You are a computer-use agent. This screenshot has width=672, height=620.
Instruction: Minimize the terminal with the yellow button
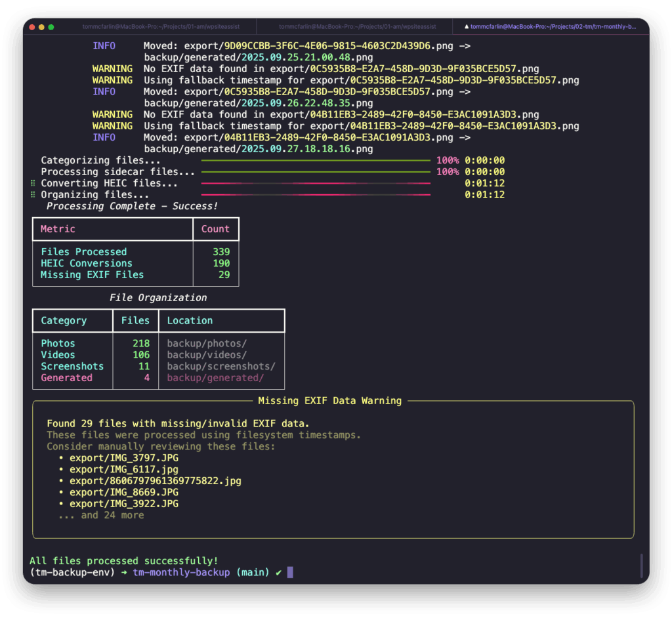pyautogui.click(x=41, y=27)
